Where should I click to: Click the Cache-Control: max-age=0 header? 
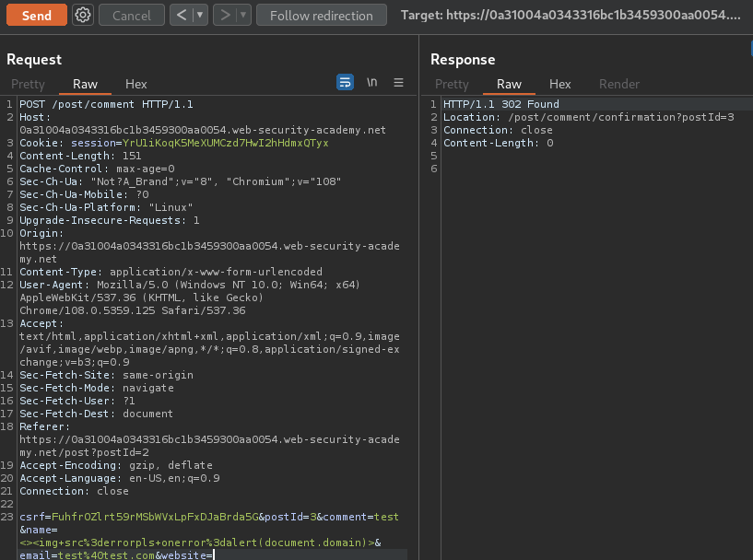[97, 169]
